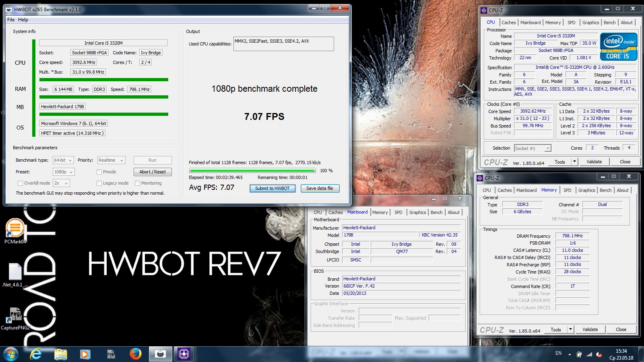Open the Help menu
The image size is (644, 362).
(23, 19)
